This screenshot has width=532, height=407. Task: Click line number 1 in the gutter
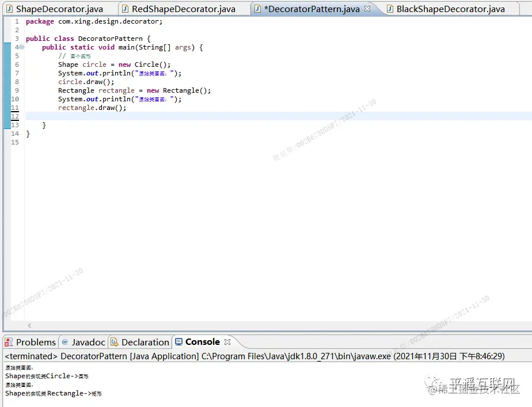point(17,21)
